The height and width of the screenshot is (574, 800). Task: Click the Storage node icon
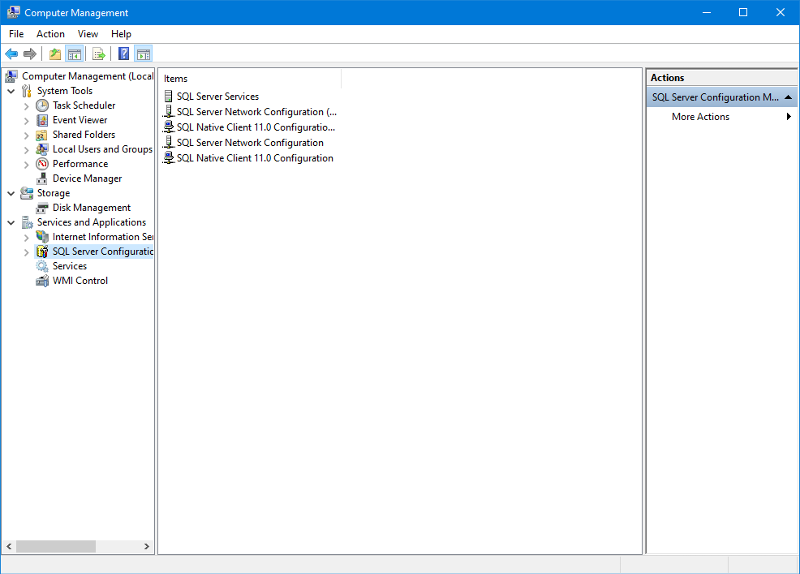coord(27,193)
